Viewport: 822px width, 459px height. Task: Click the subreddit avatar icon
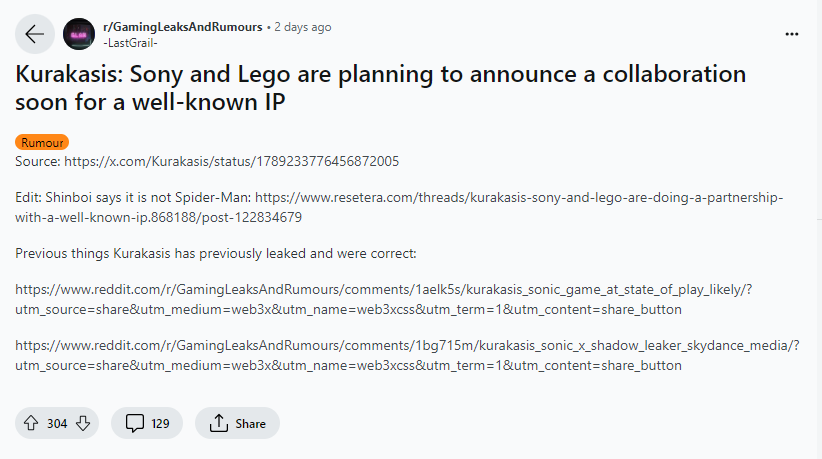point(79,34)
